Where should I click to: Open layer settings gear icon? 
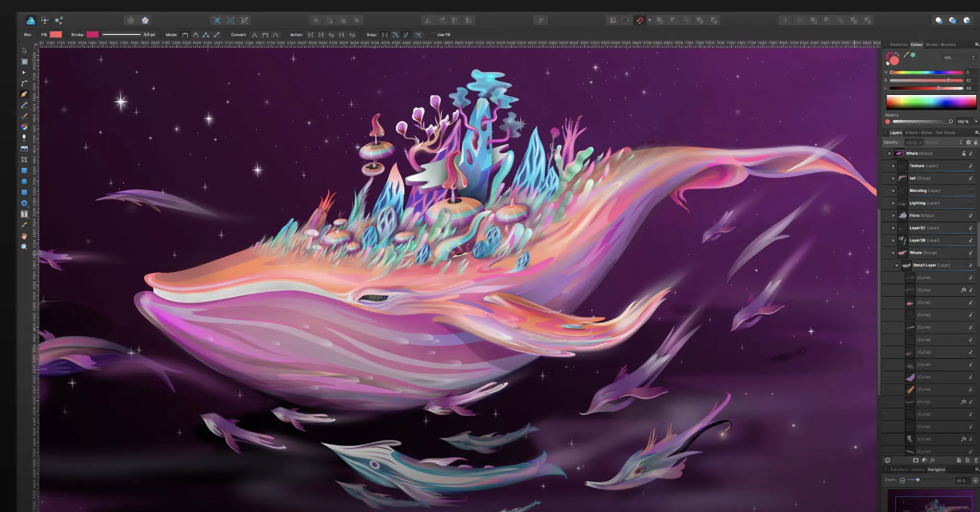(x=969, y=142)
